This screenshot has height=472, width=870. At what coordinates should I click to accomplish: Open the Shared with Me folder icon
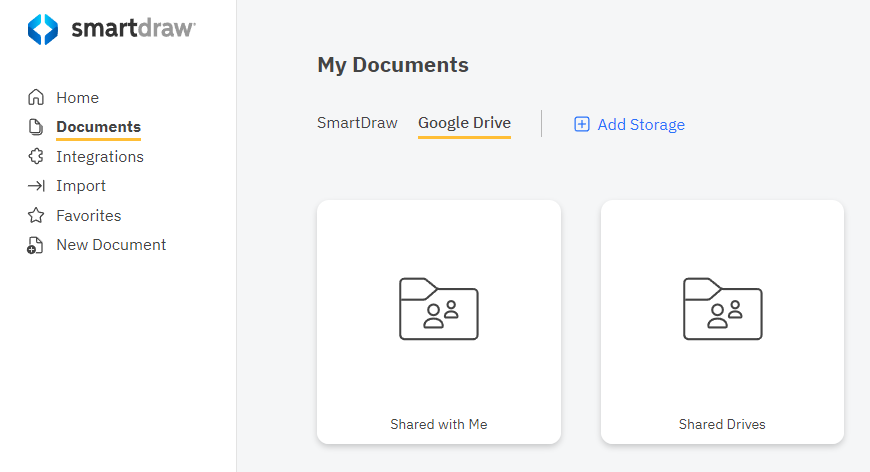click(x=438, y=309)
